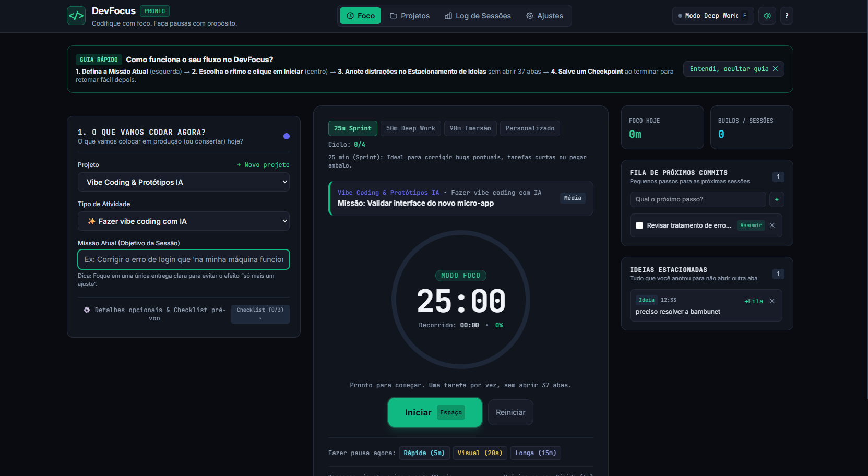Click the count badge in Ideias Estacionadas

point(778,274)
